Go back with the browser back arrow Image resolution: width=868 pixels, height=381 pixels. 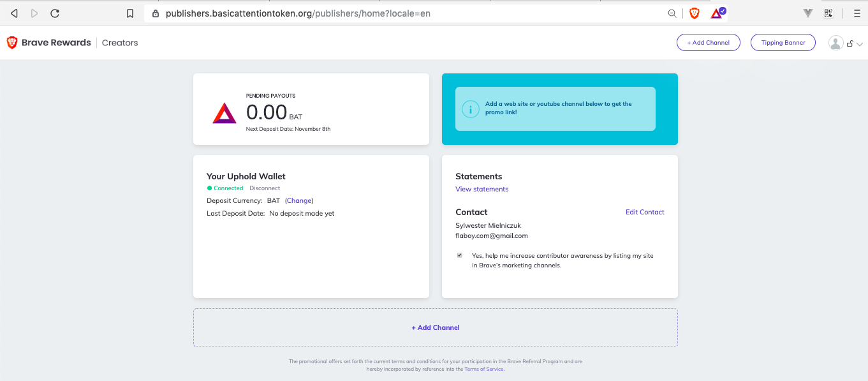click(14, 13)
